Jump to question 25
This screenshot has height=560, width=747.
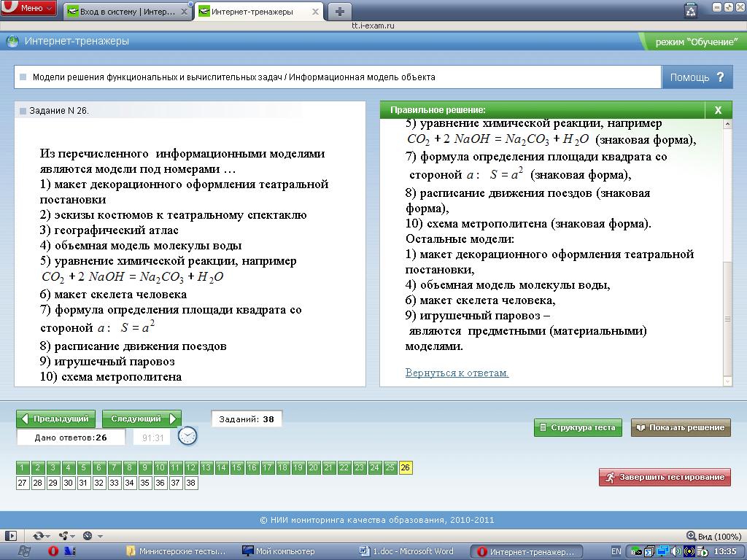pyautogui.click(x=390, y=467)
